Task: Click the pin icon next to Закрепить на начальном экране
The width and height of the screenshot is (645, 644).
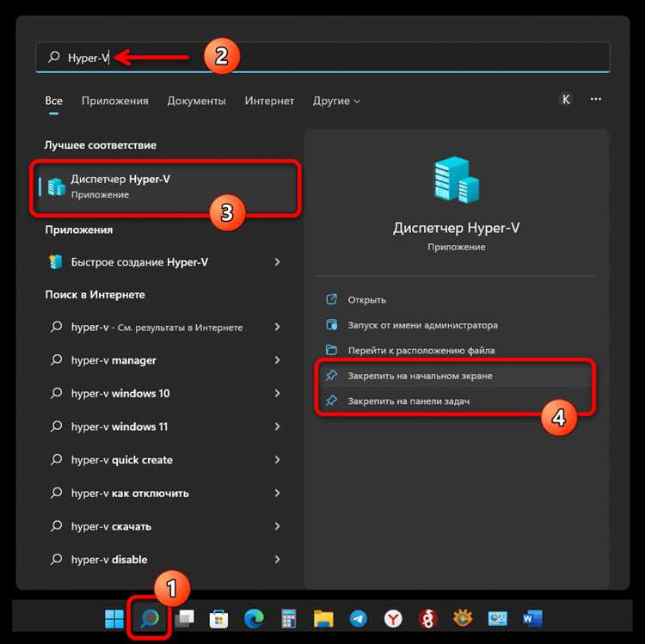Action: click(332, 375)
